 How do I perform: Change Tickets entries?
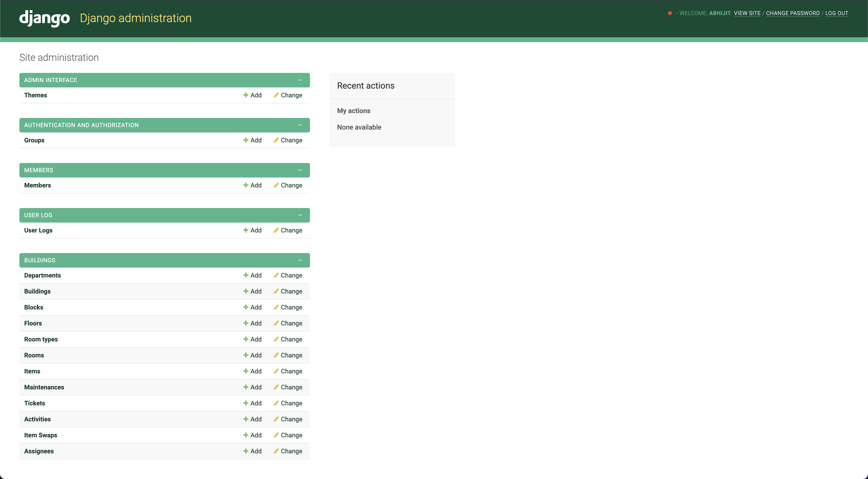click(x=288, y=403)
